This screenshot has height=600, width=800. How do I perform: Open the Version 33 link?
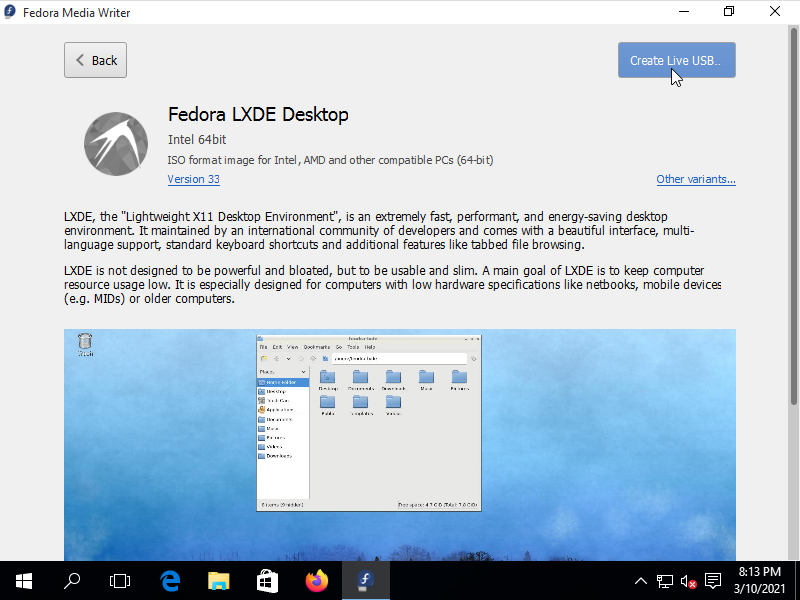click(193, 179)
